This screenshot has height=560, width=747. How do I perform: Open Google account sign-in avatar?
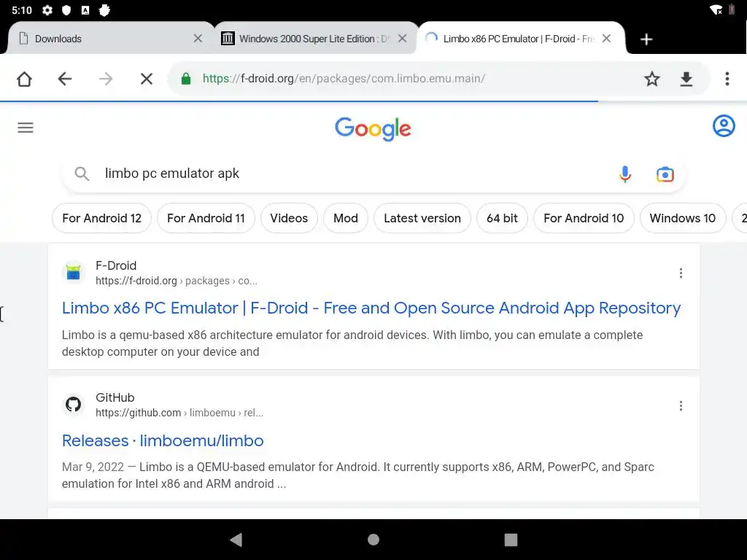[x=724, y=125]
